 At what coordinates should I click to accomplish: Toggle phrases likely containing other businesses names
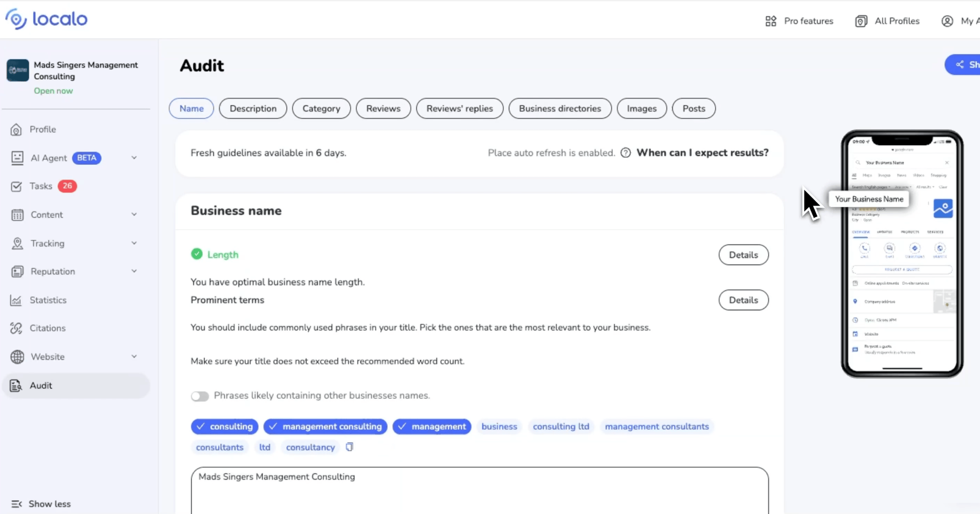pos(200,396)
